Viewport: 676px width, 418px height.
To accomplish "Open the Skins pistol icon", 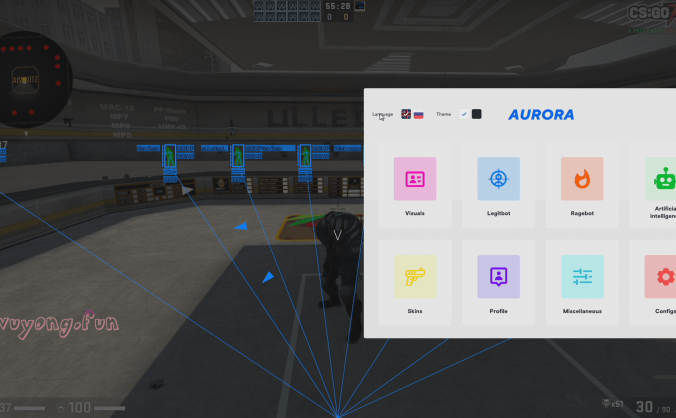I will (415, 277).
